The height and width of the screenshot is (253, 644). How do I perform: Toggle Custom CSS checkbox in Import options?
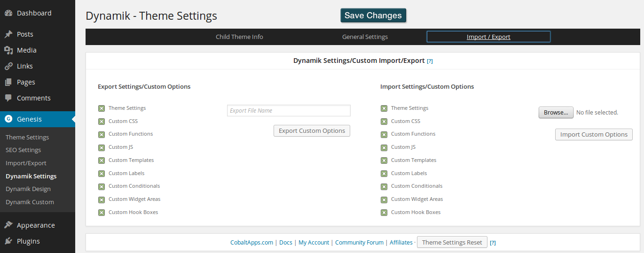(384, 122)
